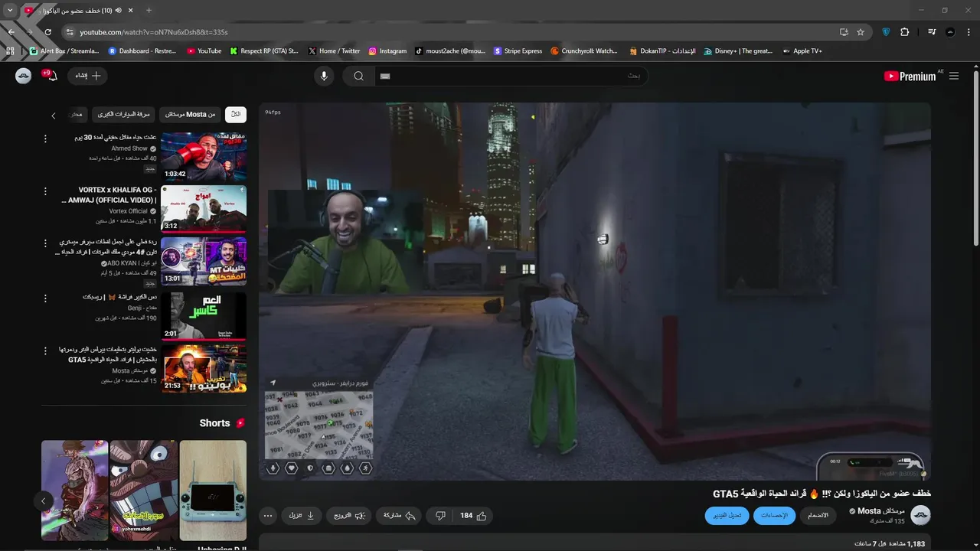Click the 'VORTEX x KHALIFA OG - AMWAJ' title
This screenshot has height=551, width=980.
109,195
